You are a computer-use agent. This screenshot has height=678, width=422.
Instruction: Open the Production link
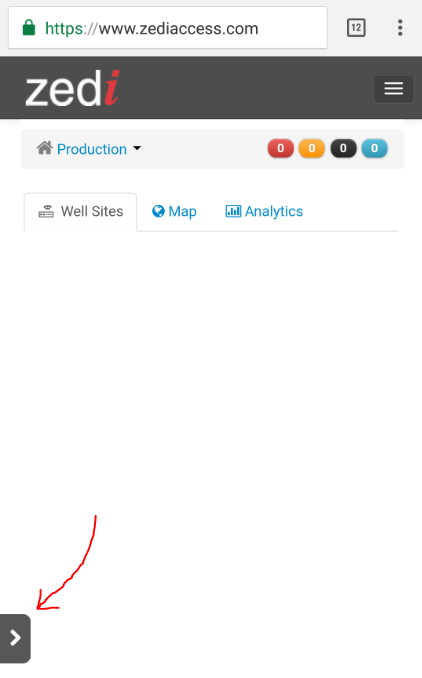[x=92, y=149]
